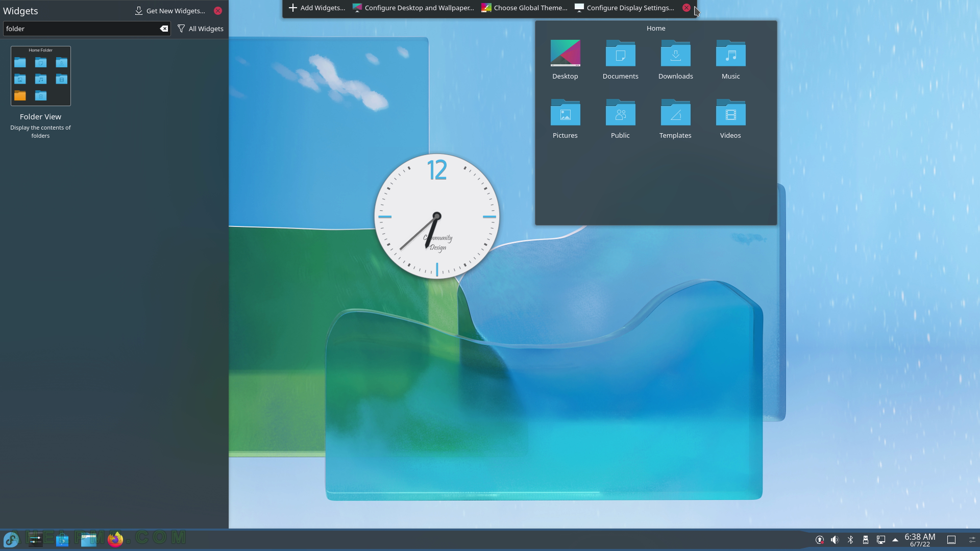The image size is (980, 551).
Task: Open Dolphin file manager from taskbar
Action: 89,539
